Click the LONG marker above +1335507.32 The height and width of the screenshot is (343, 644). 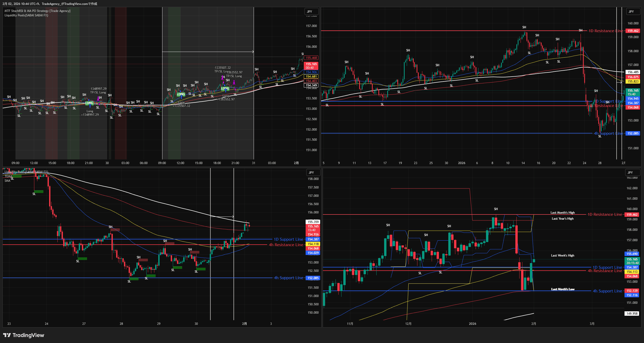pos(181,94)
